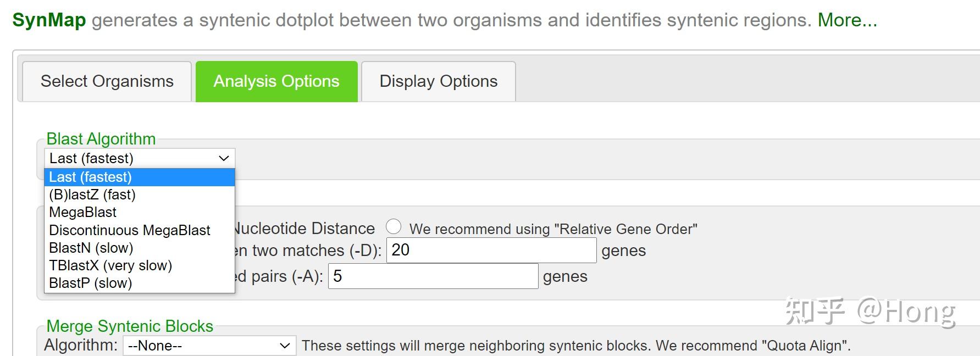
Task: Click the SynMap title link
Action: coord(49,20)
